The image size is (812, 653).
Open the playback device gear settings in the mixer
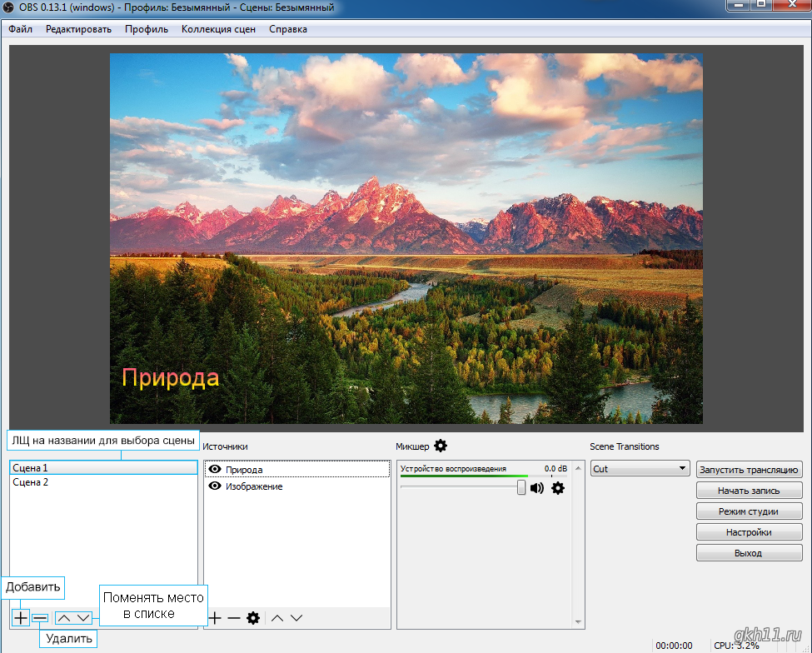tap(558, 488)
